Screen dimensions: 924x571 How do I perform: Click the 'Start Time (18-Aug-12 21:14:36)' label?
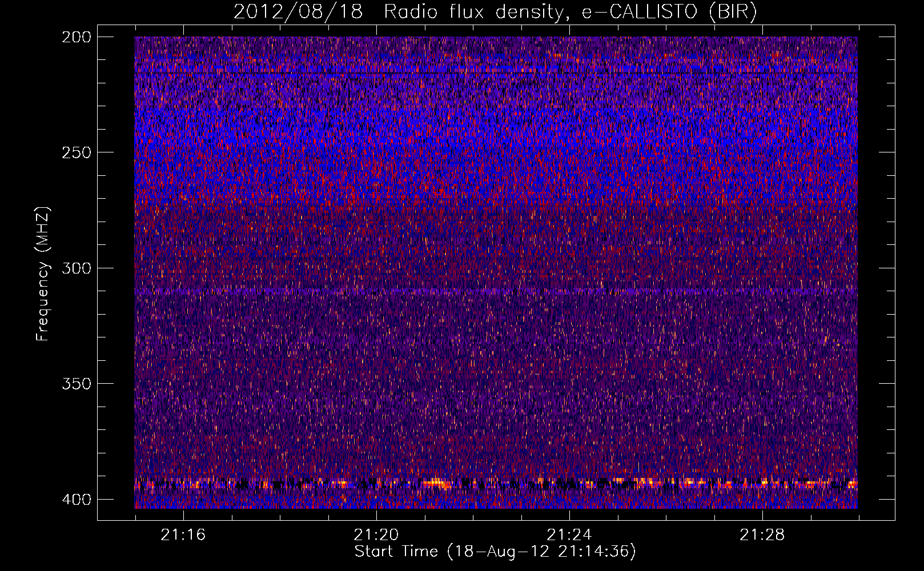pyautogui.click(x=495, y=552)
